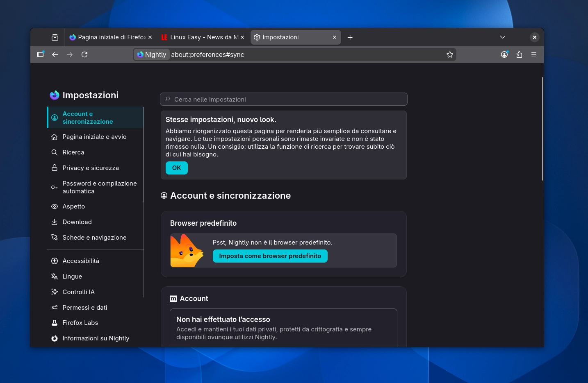Dismiss the new look notice with OK
This screenshot has height=383, width=588.
click(177, 168)
